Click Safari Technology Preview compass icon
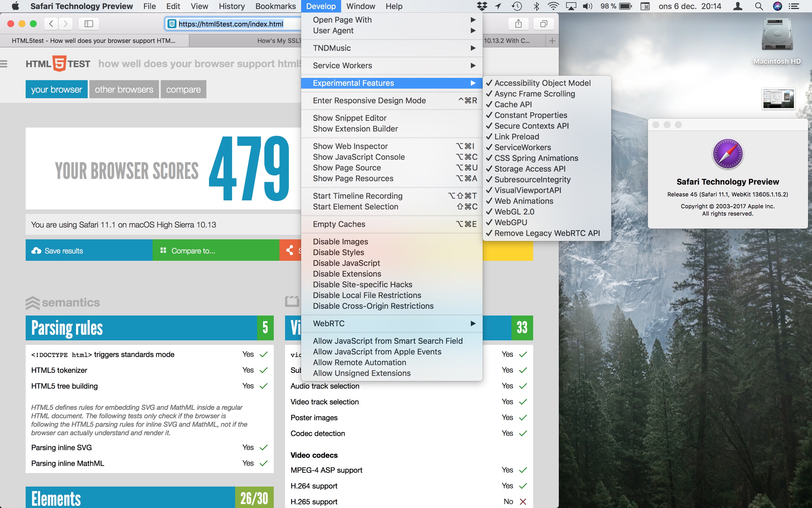 pos(727,154)
